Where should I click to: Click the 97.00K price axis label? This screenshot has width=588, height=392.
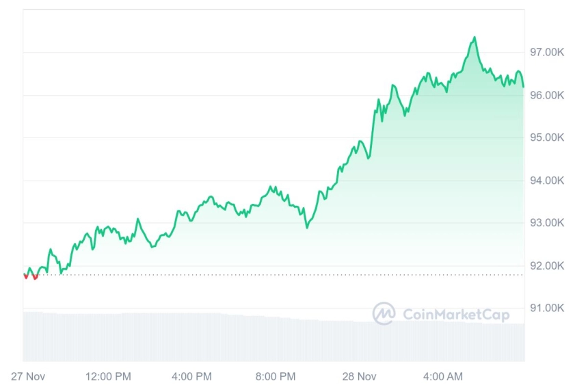pos(547,52)
